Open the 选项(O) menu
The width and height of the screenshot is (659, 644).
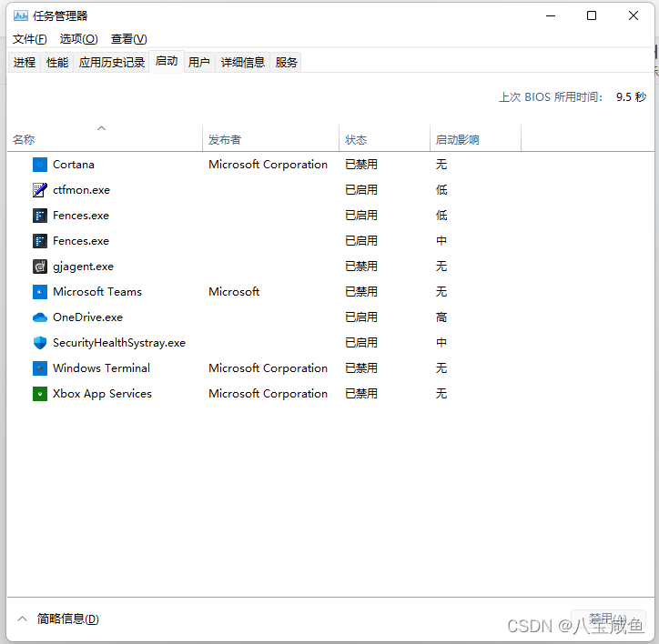[78, 39]
